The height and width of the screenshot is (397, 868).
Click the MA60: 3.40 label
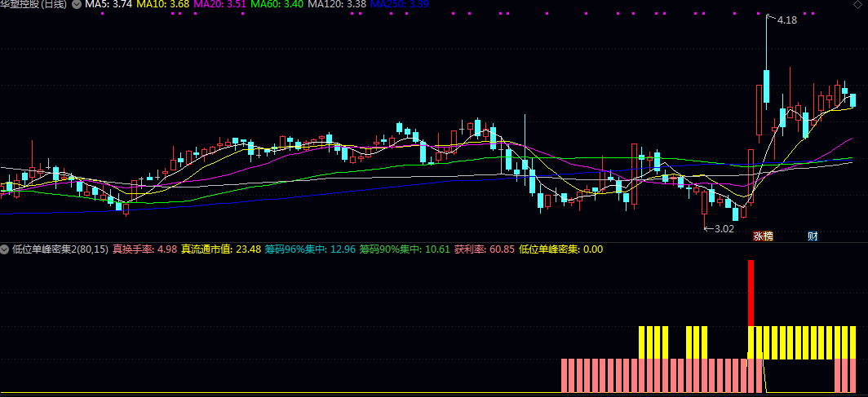pyautogui.click(x=278, y=4)
